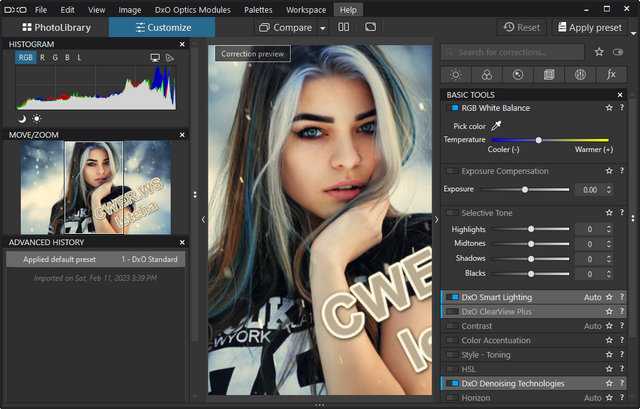Click the Search for corrections field
This screenshot has width=640, height=409.
tap(520, 51)
